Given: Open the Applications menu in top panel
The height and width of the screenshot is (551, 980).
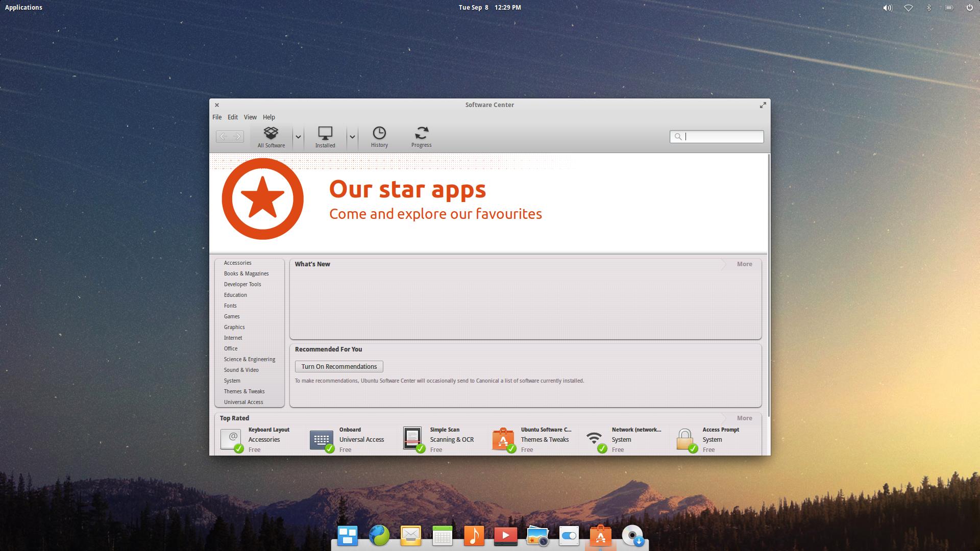Looking at the screenshot, I should pos(23,7).
